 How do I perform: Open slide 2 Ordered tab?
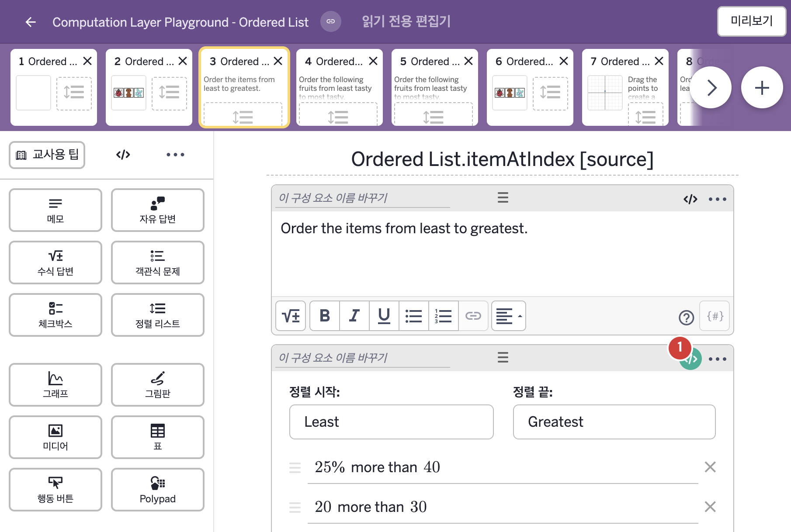pyautogui.click(x=149, y=87)
